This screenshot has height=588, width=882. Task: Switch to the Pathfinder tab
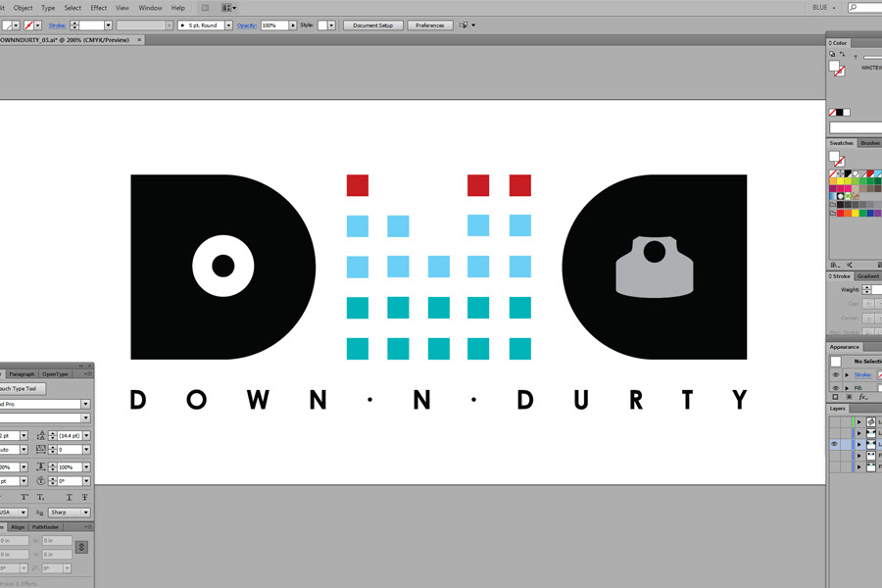45,527
